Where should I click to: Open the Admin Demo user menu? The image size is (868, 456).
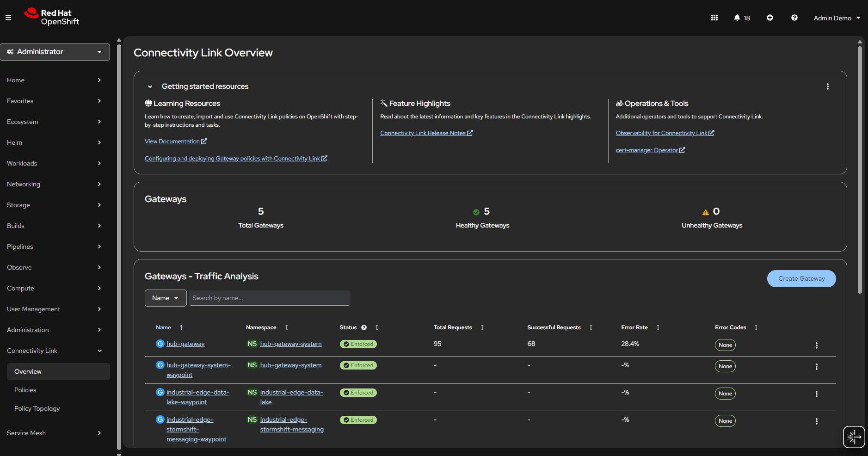[x=837, y=18]
